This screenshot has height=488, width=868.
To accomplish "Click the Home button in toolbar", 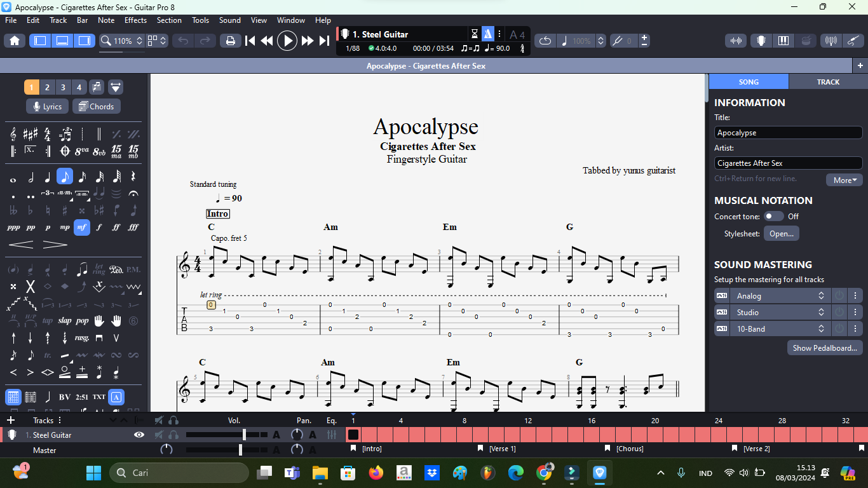I will pyautogui.click(x=14, y=41).
